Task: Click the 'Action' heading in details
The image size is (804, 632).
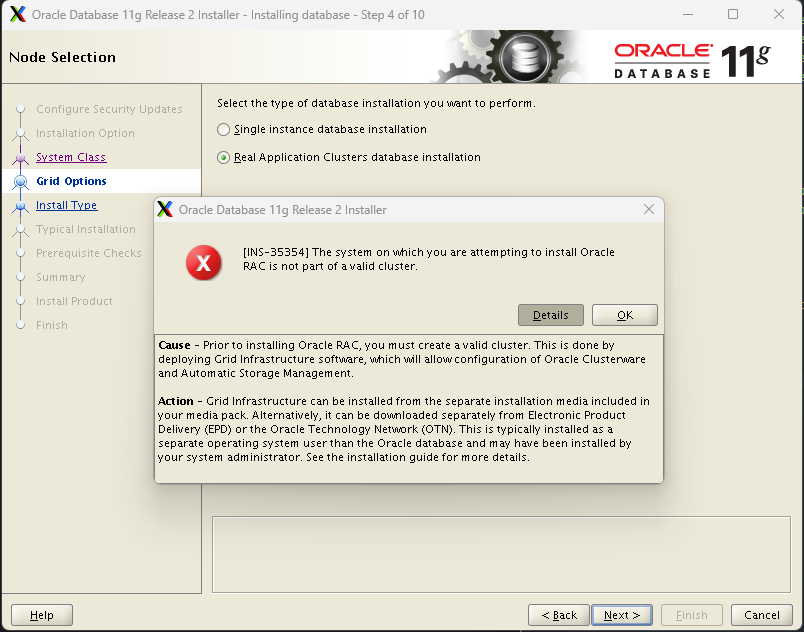Action: tap(176, 401)
